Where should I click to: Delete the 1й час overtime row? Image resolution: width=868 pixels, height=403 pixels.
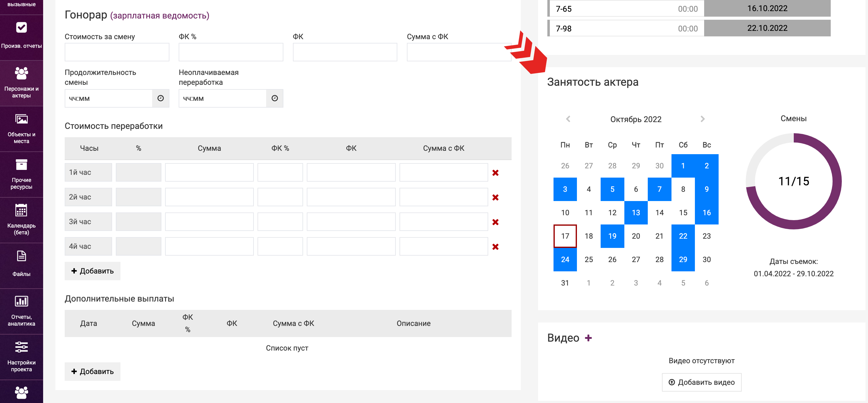click(x=495, y=173)
